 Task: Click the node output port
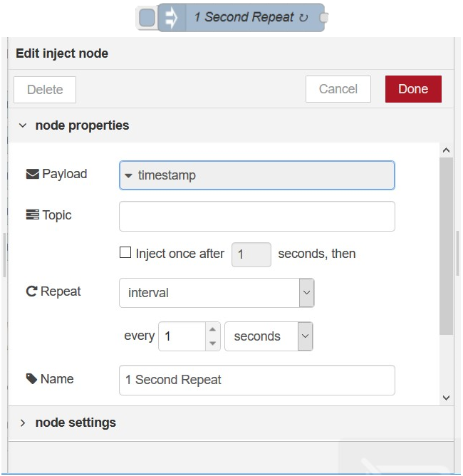click(x=323, y=18)
